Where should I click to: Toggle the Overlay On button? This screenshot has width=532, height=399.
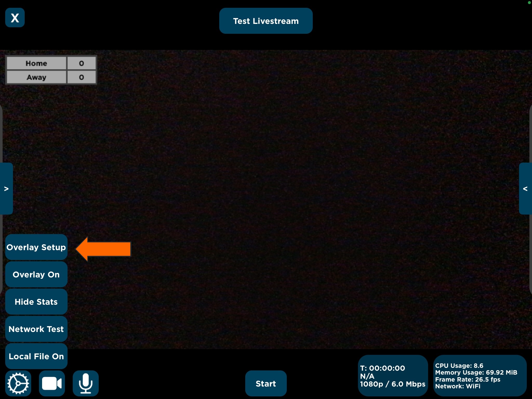coord(36,275)
